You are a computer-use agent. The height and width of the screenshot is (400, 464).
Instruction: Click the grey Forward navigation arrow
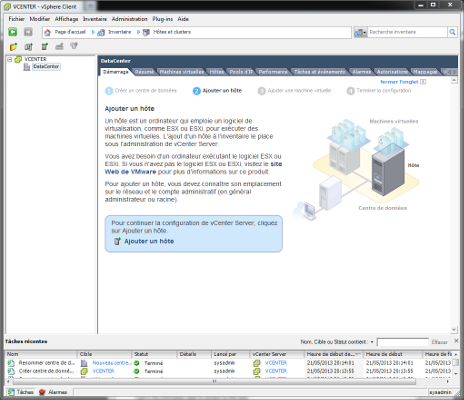pos(28,32)
